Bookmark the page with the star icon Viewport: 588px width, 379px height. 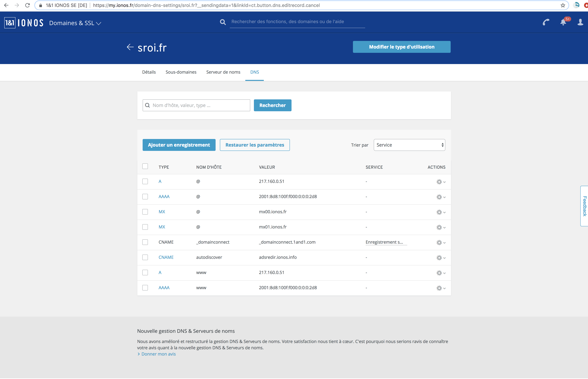click(563, 5)
